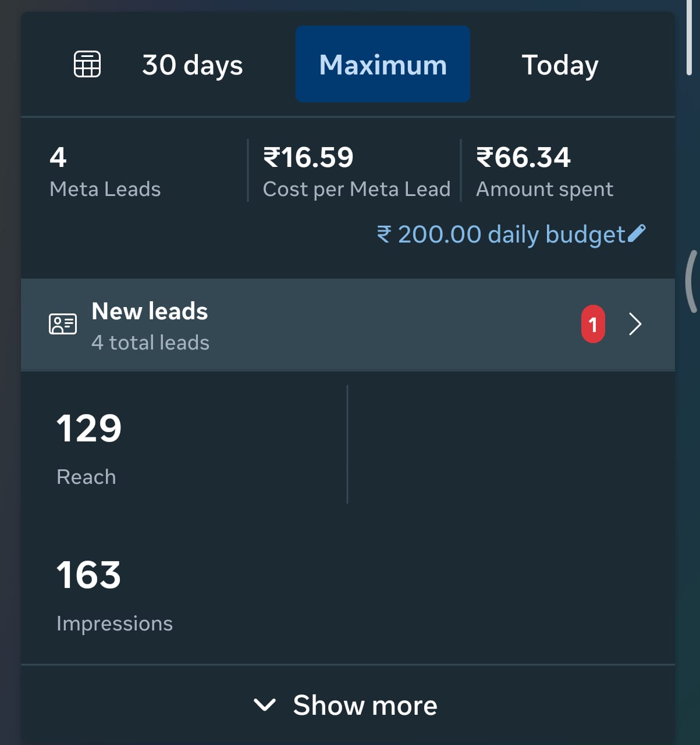This screenshot has width=700, height=745.
Task: Open the ₹200.00 daily budget link
Action: coord(500,234)
